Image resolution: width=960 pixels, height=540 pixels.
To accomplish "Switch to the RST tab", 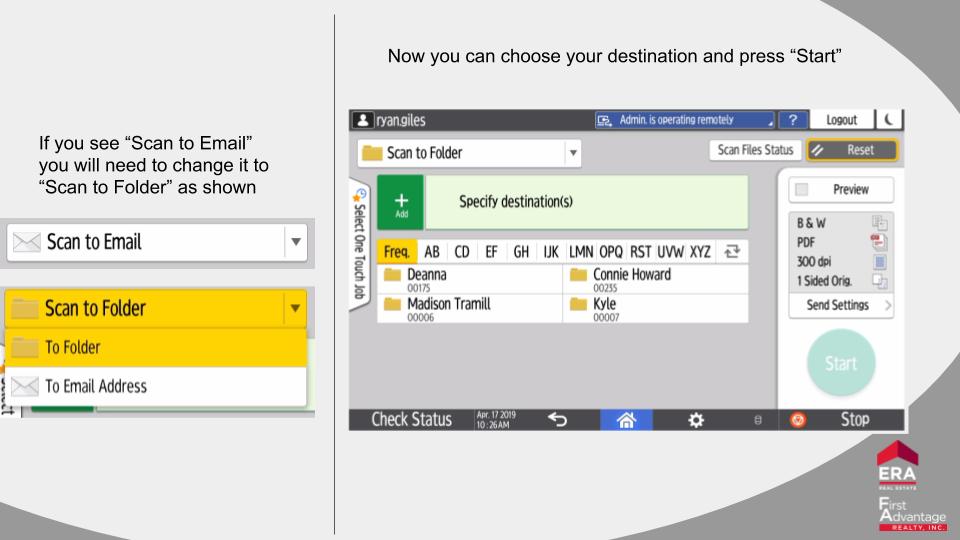I will pyautogui.click(x=640, y=252).
